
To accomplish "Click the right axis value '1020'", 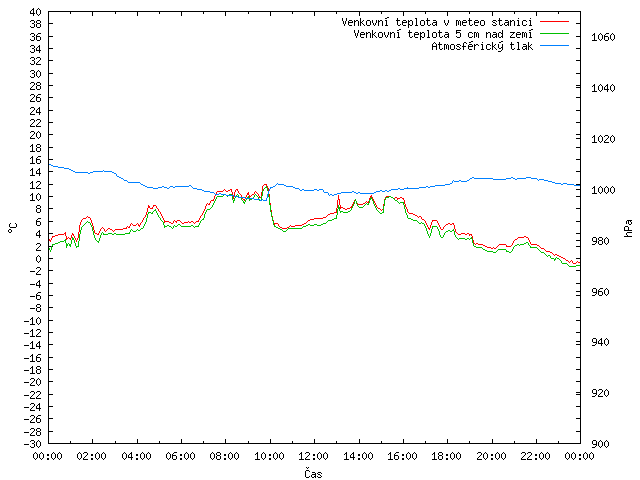I will pos(603,139).
